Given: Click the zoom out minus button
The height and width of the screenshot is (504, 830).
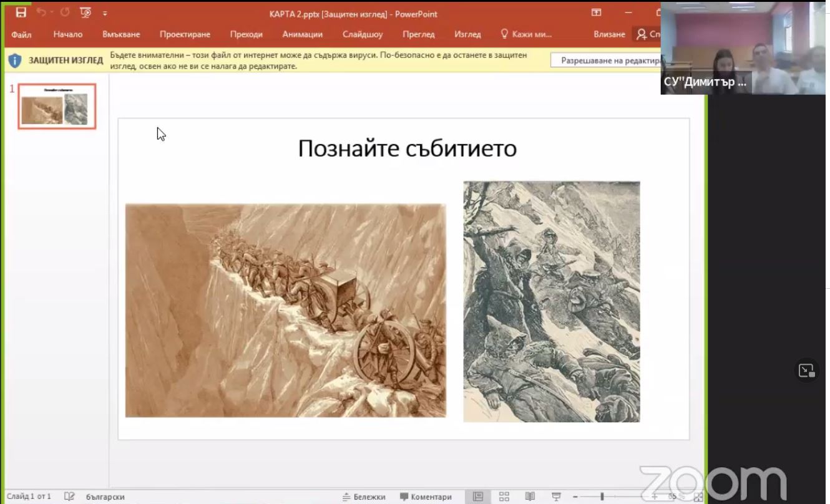Looking at the screenshot, I should click(576, 497).
